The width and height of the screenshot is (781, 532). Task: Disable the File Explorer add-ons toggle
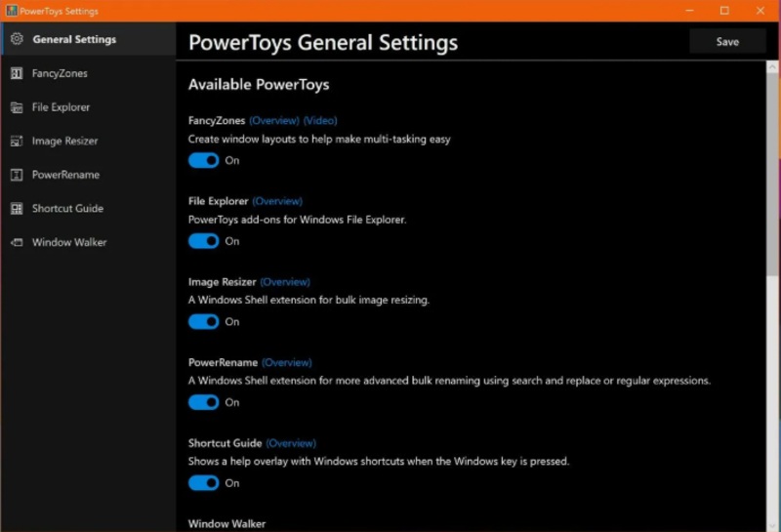tap(203, 241)
